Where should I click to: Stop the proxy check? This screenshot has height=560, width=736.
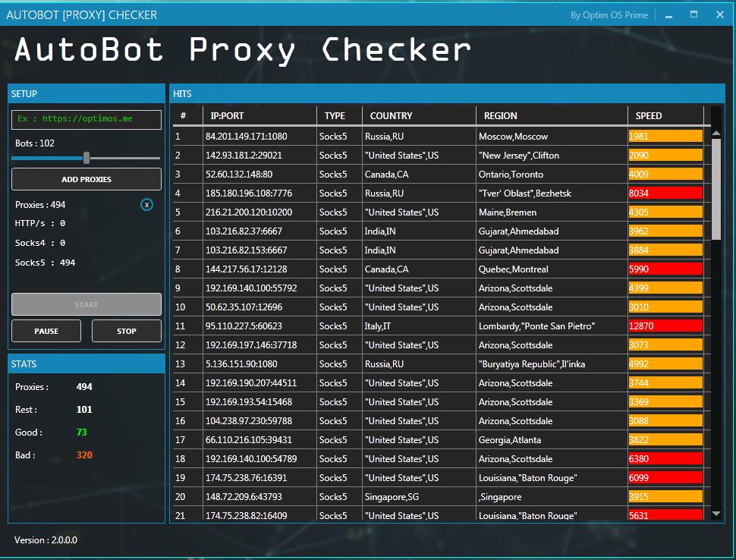pyautogui.click(x=127, y=331)
